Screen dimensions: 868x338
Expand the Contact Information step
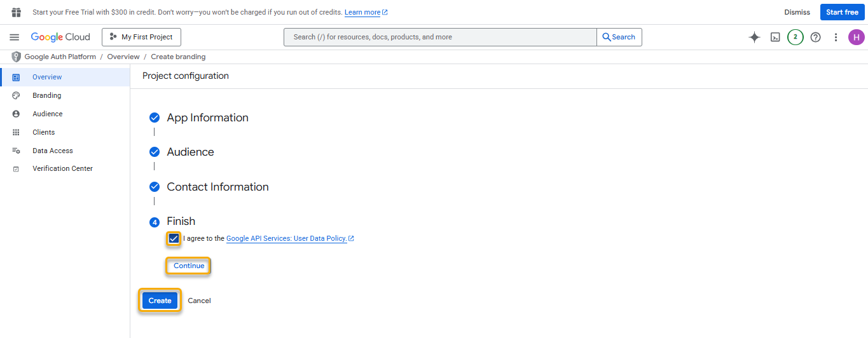[x=217, y=187]
